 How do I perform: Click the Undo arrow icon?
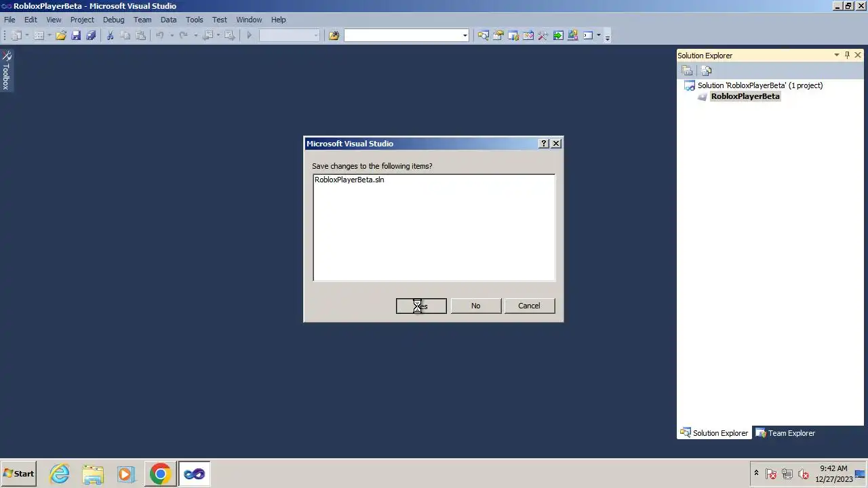point(160,35)
